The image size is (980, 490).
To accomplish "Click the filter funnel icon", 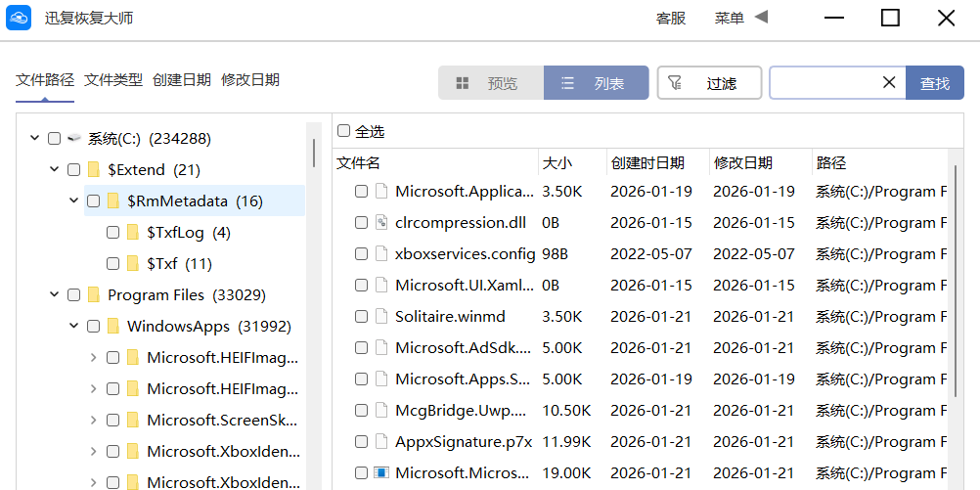I will pos(675,83).
